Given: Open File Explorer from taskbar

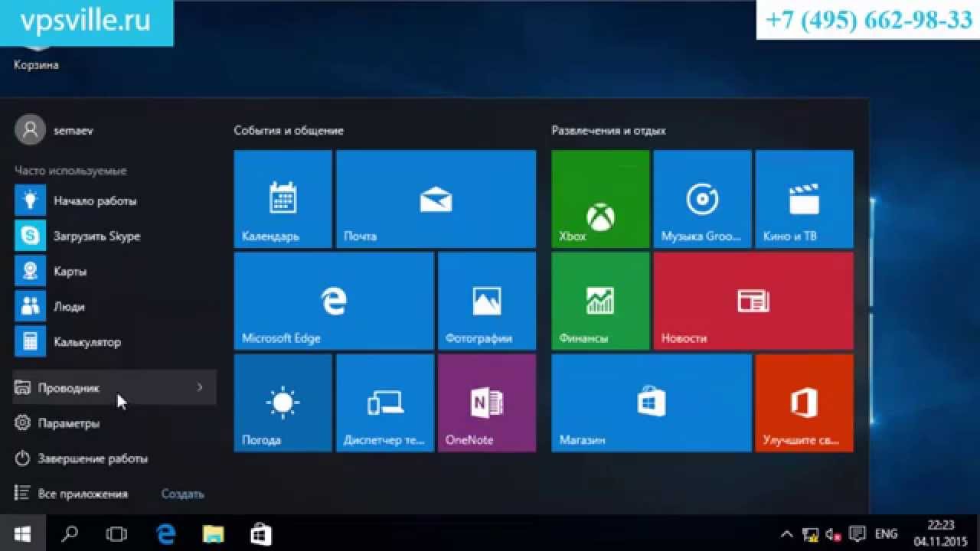Looking at the screenshot, I should pos(212,533).
